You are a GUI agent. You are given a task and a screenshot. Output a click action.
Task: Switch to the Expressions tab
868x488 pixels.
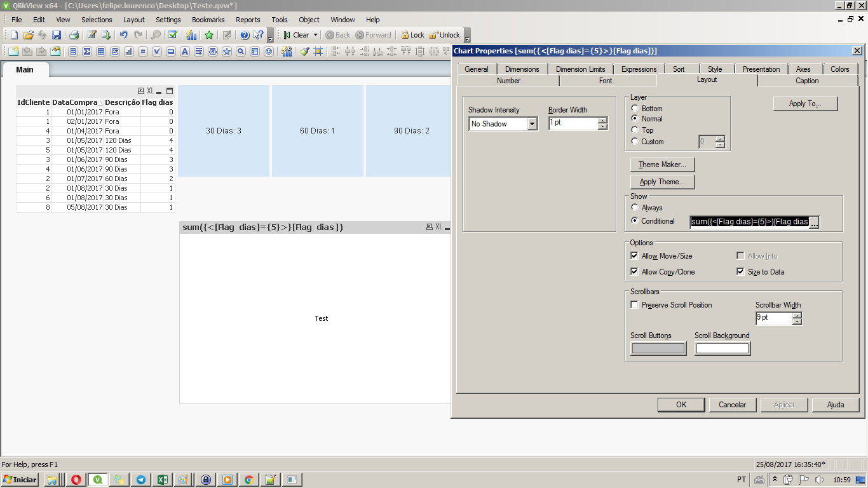pos(639,69)
